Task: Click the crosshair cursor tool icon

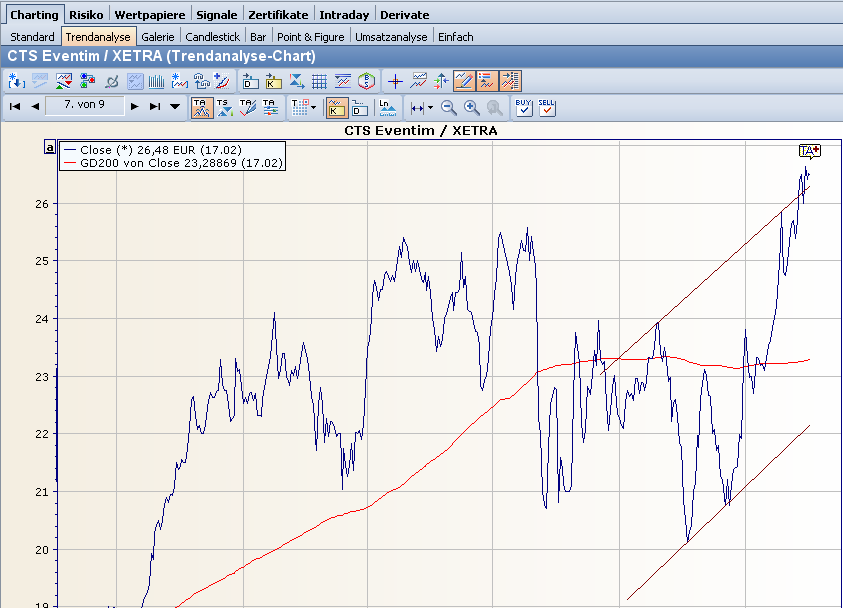Action: [395, 81]
